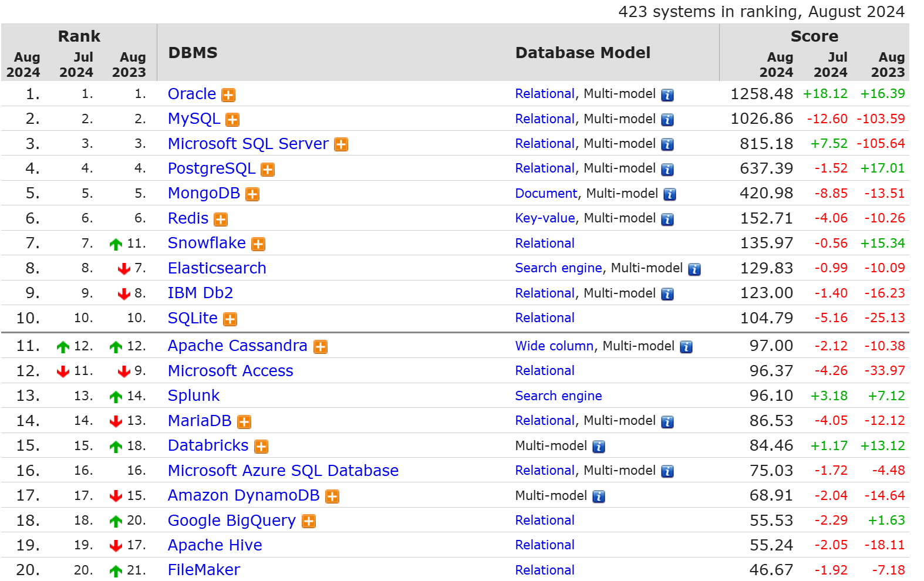Click the Search engine link in Elasticsearch's row
Viewport: 924px width, 581px height.
559,268
